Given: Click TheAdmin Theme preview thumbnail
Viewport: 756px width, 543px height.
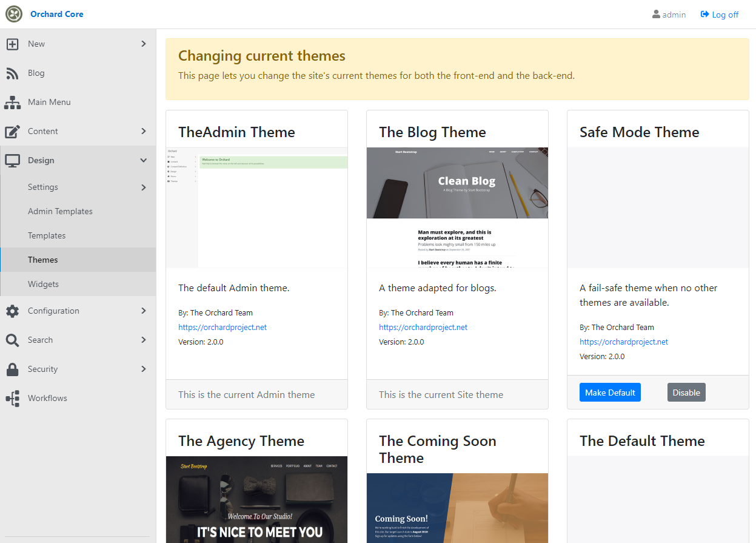Looking at the screenshot, I should coord(257,207).
